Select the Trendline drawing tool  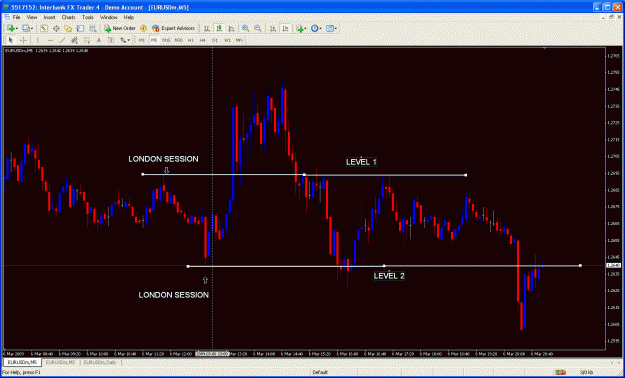62,40
